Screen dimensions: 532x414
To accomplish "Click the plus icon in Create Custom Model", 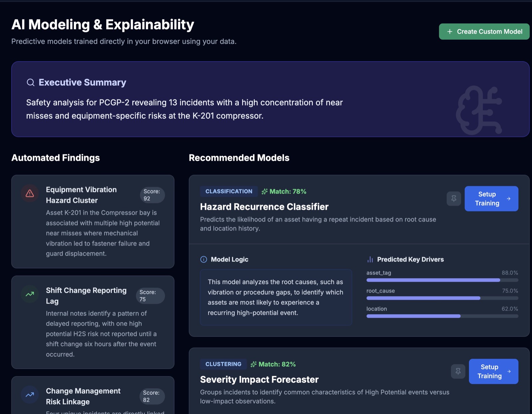I will (x=450, y=32).
